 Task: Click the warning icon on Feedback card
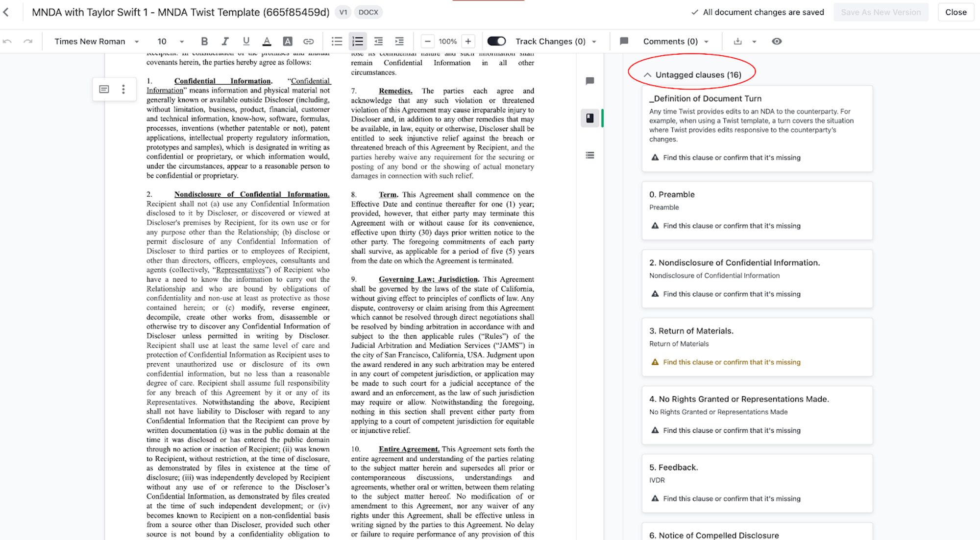(x=655, y=498)
